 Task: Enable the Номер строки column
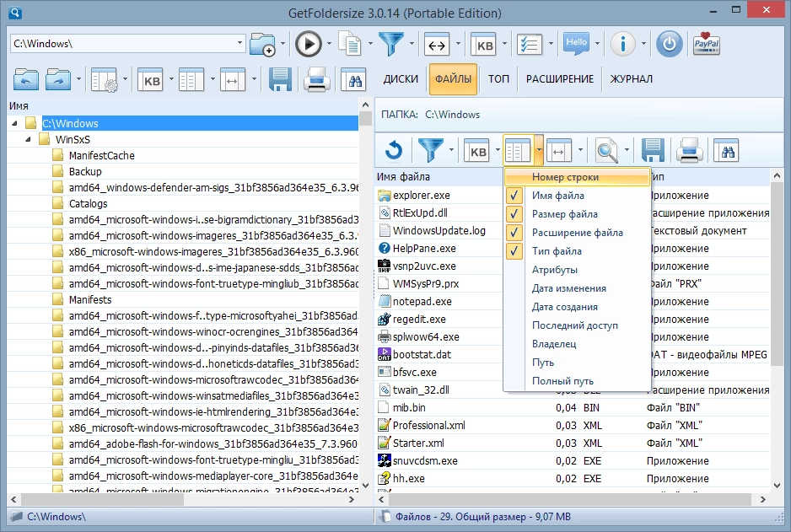click(x=577, y=177)
